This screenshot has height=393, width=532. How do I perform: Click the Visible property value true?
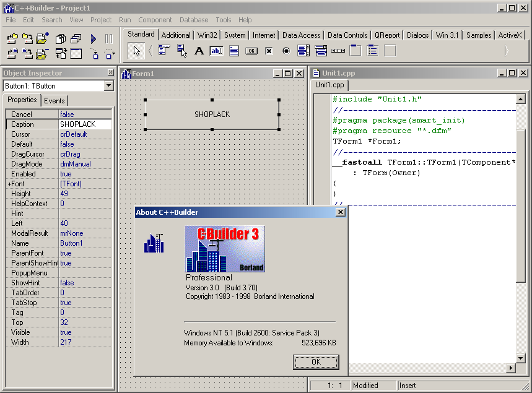[85, 332]
